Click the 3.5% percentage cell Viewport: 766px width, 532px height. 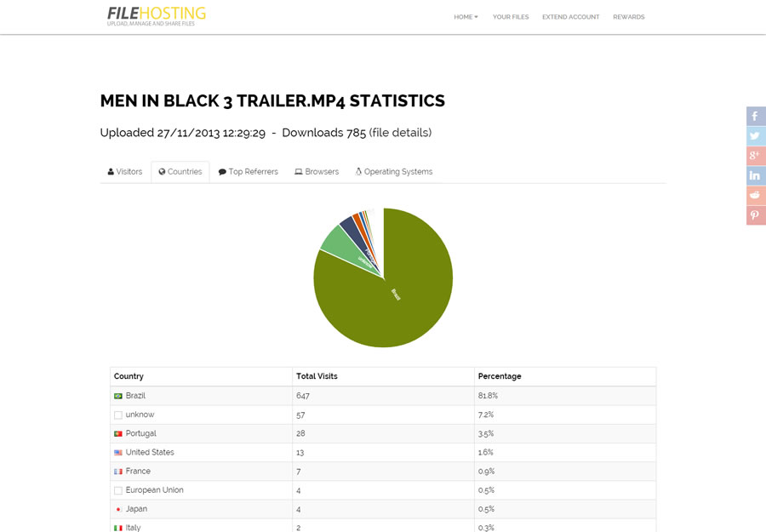pyautogui.click(x=486, y=434)
